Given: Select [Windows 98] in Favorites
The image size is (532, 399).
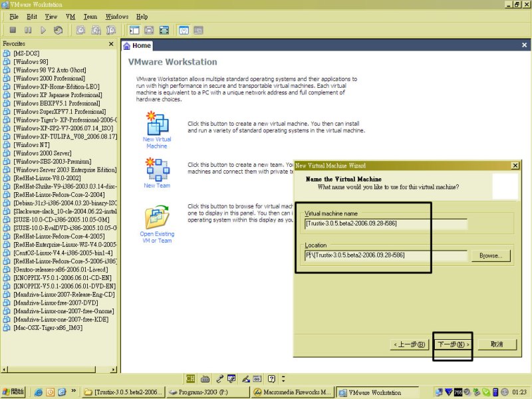Looking at the screenshot, I should (x=31, y=62).
